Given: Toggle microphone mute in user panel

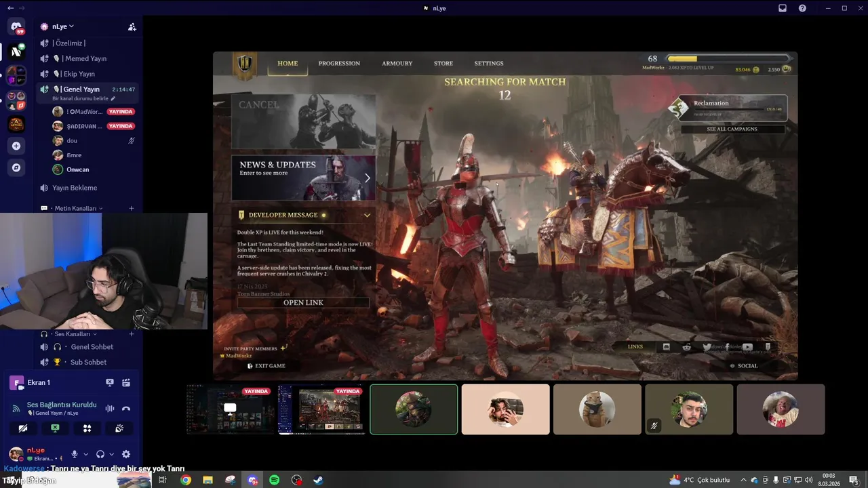Looking at the screenshot, I should [75, 454].
